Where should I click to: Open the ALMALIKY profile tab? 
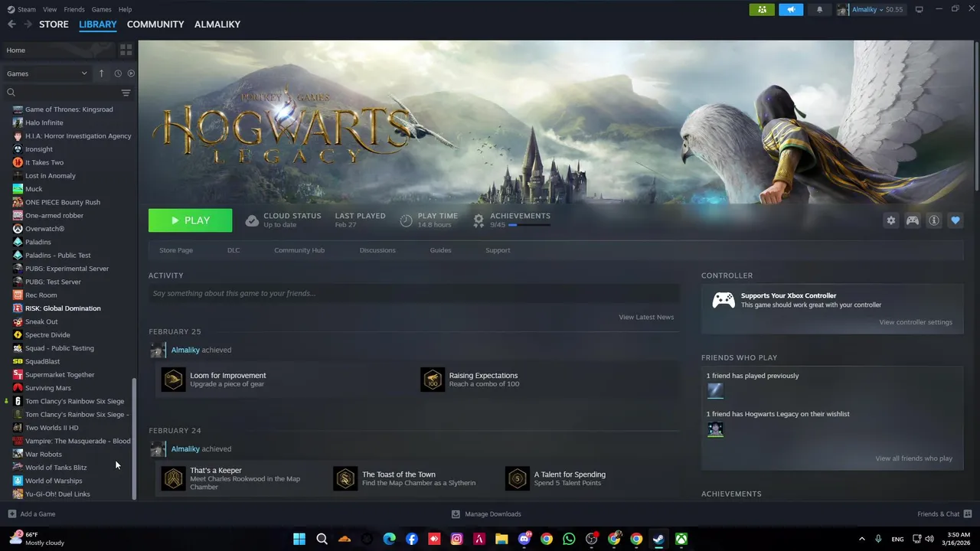[x=217, y=24]
